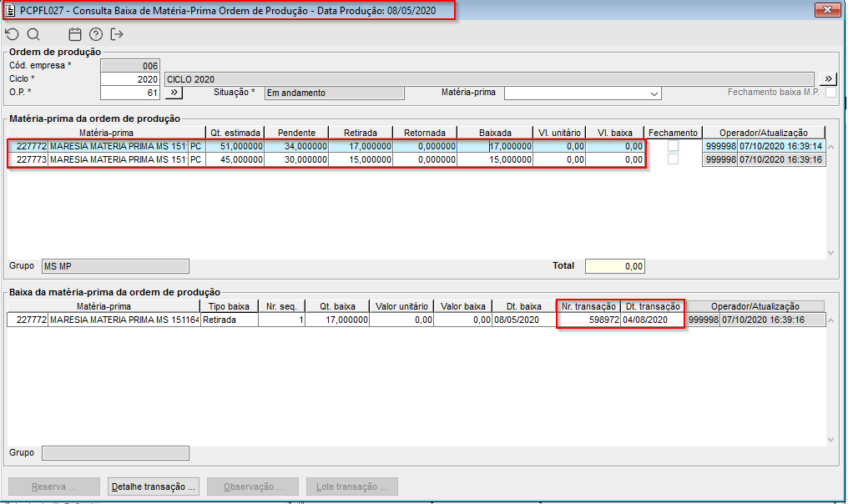Click Retornada column header
This screenshot has width=848, height=504.
425,133
